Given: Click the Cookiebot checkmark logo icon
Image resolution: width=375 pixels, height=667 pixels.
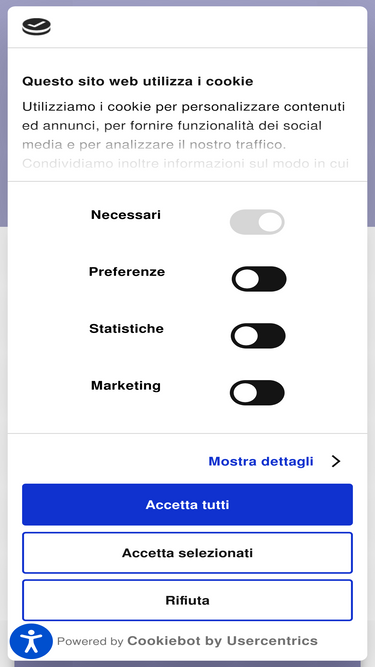Looking at the screenshot, I should (x=37, y=27).
